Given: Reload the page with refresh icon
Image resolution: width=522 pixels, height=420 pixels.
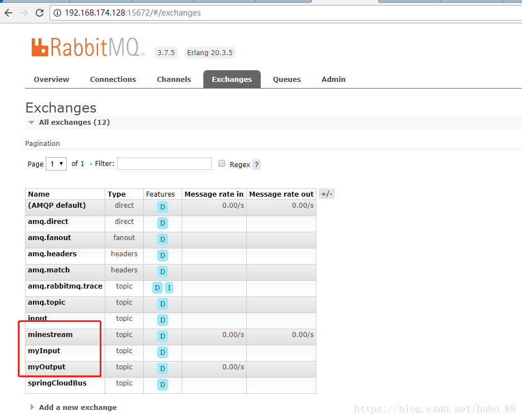Looking at the screenshot, I should point(40,13).
